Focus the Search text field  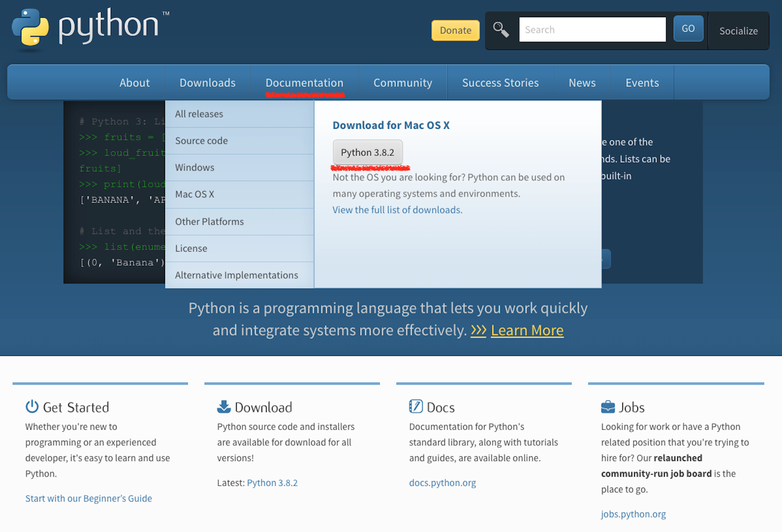pos(592,30)
